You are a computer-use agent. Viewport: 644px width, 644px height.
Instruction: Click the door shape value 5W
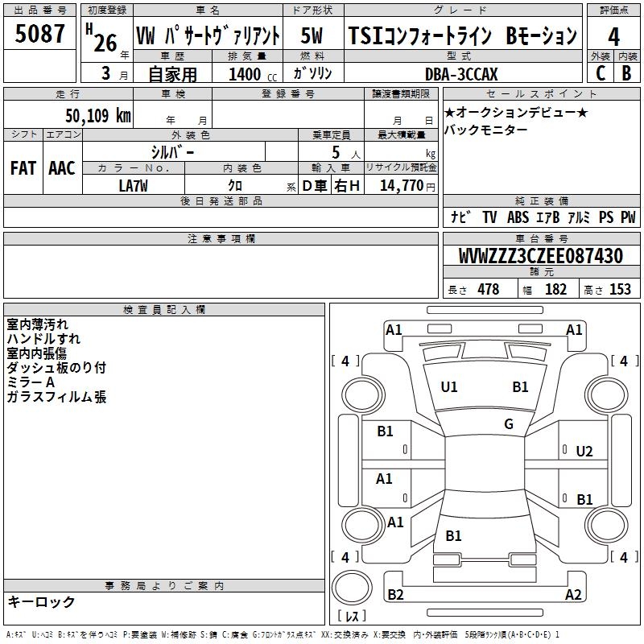(x=312, y=35)
